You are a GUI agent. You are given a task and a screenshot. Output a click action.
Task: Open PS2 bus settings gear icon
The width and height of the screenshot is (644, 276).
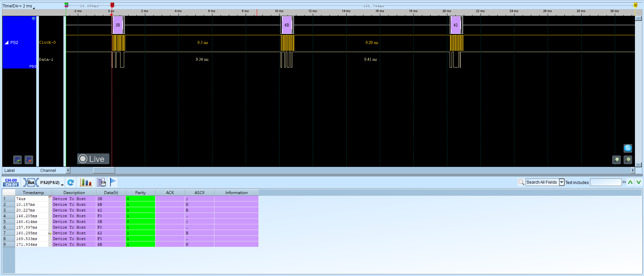34,18
